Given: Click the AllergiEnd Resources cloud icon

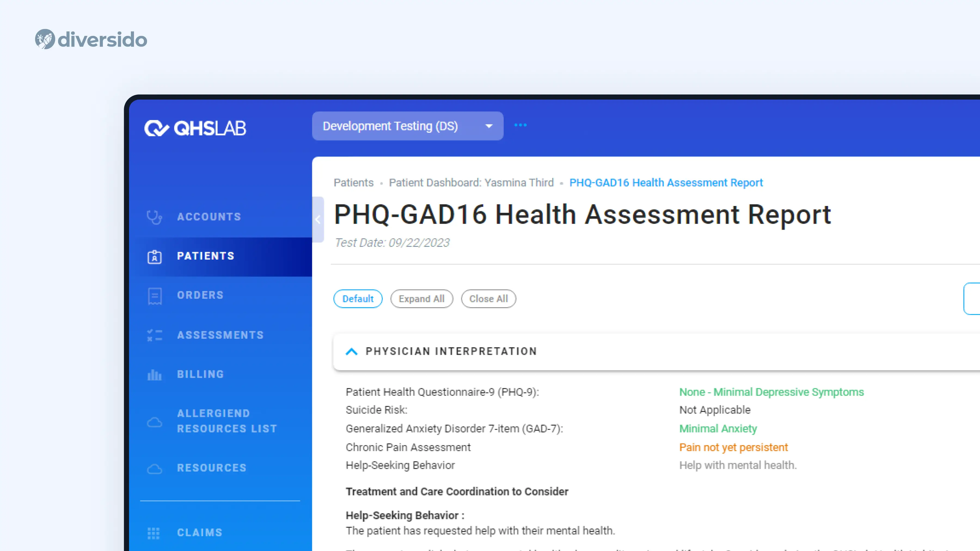Looking at the screenshot, I should click(x=154, y=421).
